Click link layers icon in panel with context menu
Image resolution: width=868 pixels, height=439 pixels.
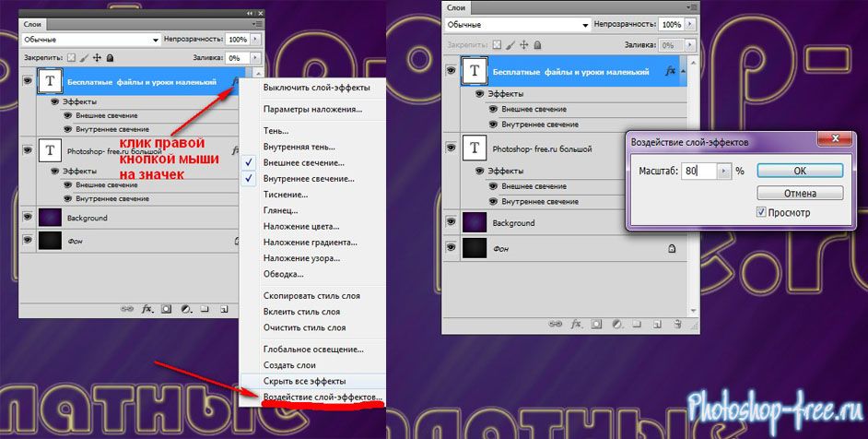pos(126,309)
